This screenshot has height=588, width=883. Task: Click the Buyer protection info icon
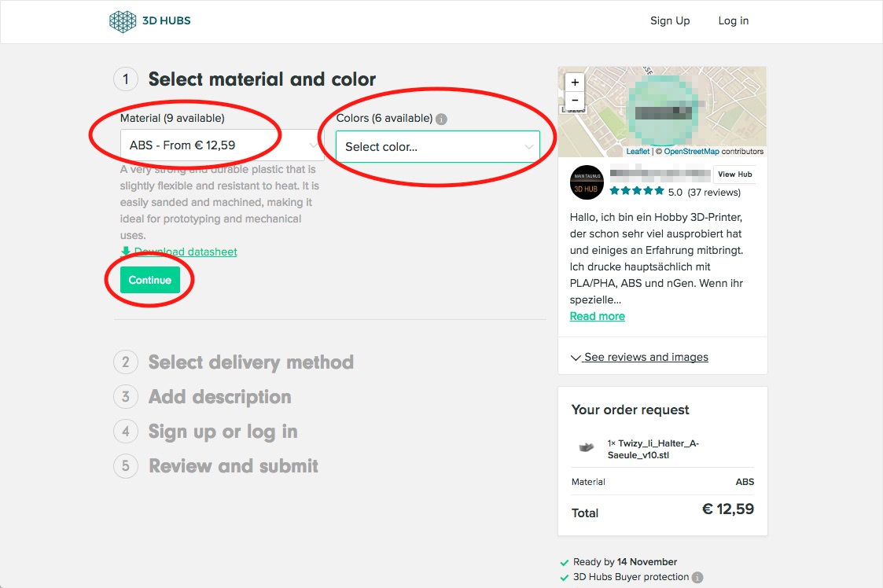point(697,578)
